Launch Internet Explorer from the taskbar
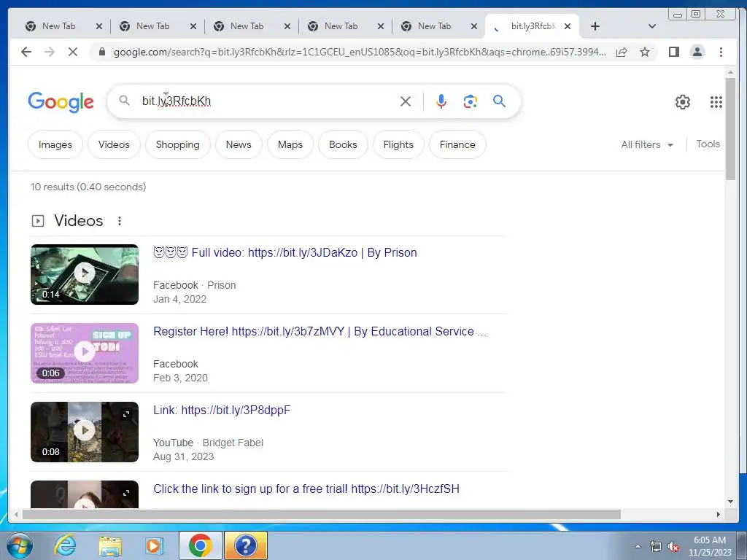Viewport: 747px width, 560px height. point(65,545)
